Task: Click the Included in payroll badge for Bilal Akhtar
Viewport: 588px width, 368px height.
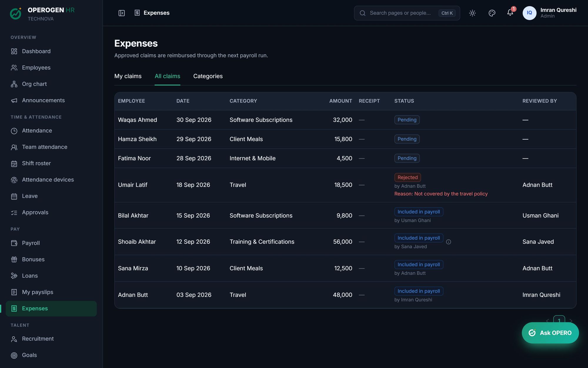Action: (x=419, y=212)
